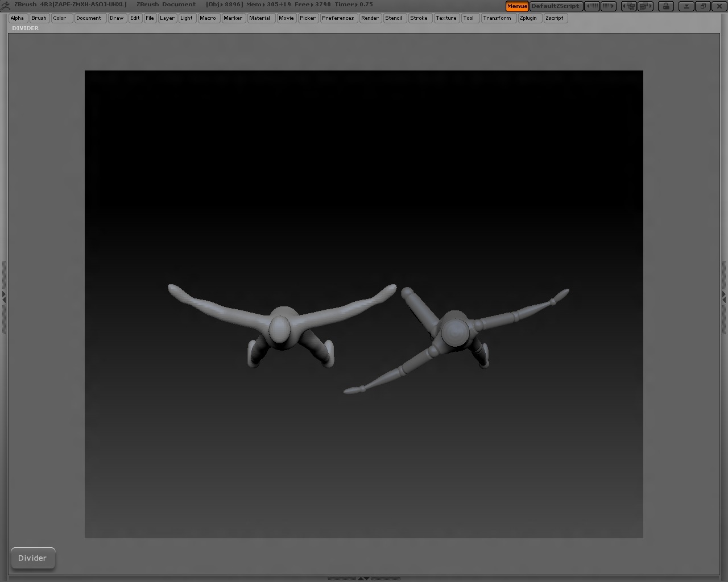This screenshot has width=728, height=582.
Task: Load next user interface colors
Action: tap(608, 6)
